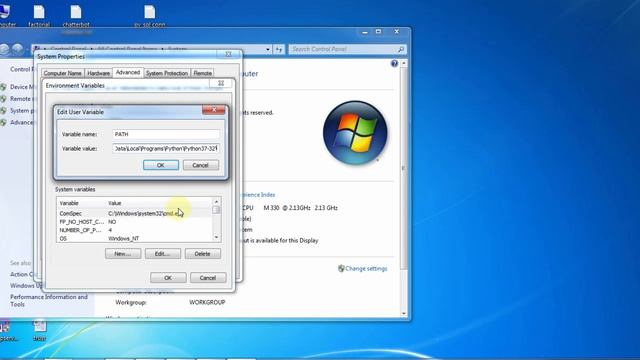Close the Environment Variables dialog
The height and width of the screenshot is (360, 640).
221,83
